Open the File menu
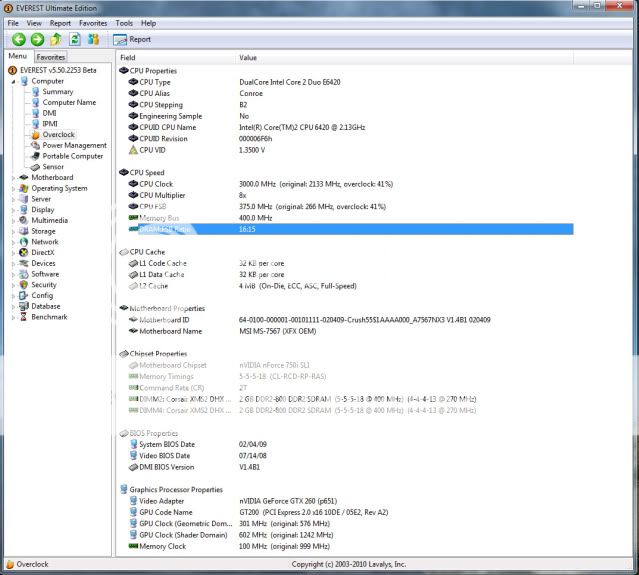The height and width of the screenshot is (575, 639). (13, 23)
